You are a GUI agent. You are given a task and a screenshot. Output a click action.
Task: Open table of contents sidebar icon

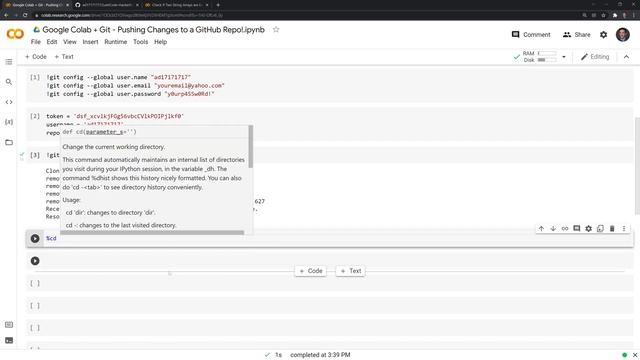(x=9, y=62)
